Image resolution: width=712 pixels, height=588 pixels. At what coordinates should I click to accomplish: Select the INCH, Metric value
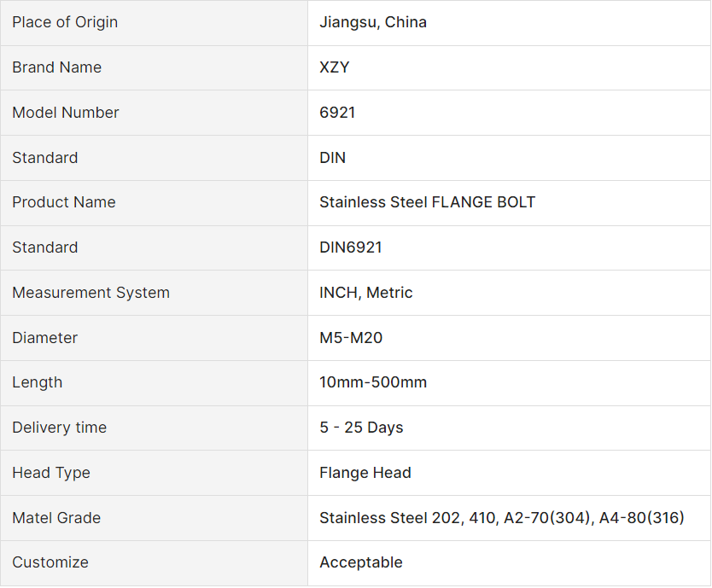pos(366,293)
